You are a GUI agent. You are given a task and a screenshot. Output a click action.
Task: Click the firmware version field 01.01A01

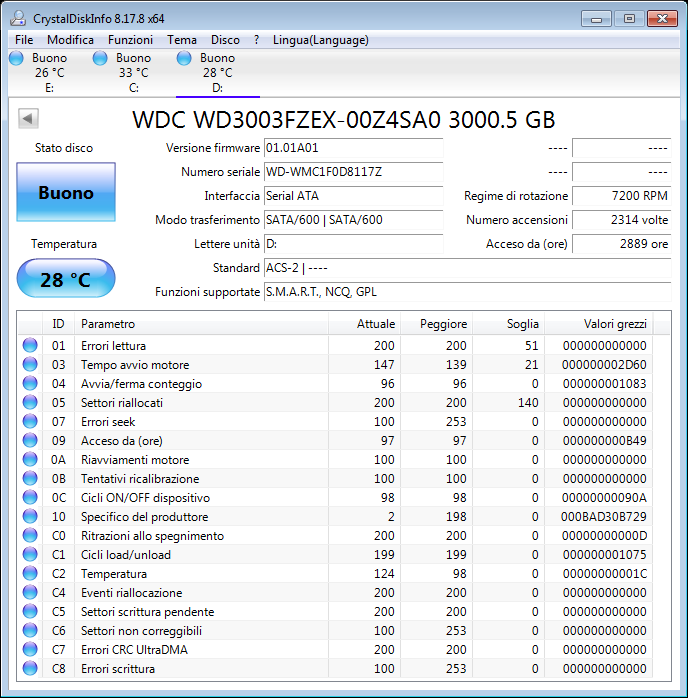click(x=353, y=148)
